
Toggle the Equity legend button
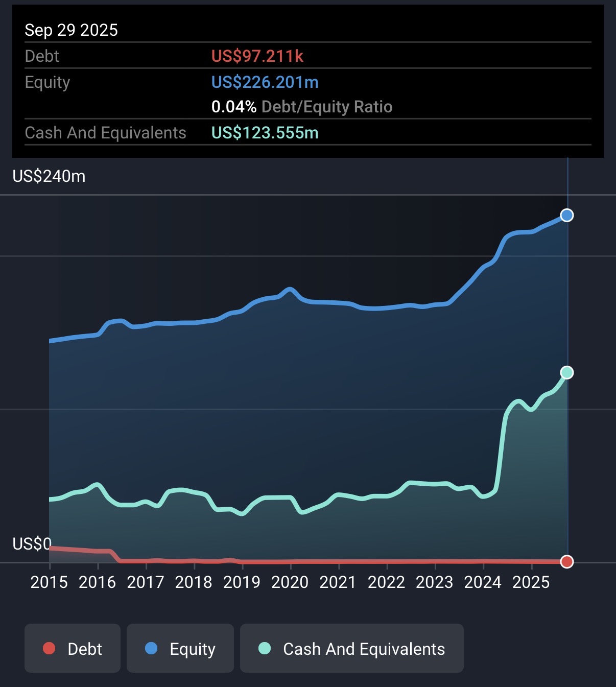coord(180,648)
